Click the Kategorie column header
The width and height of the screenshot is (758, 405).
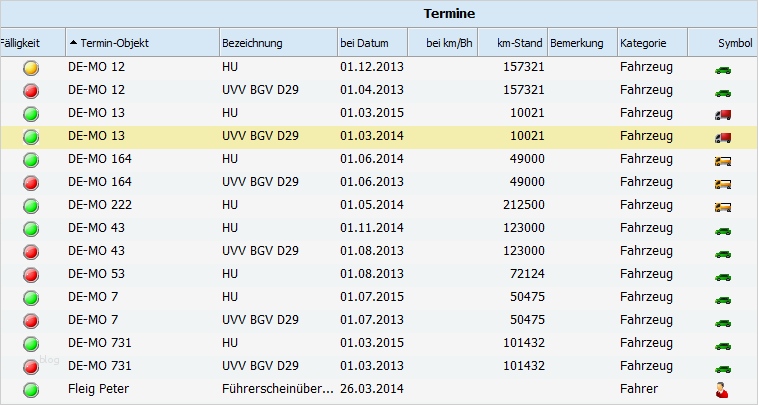click(x=640, y=43)
